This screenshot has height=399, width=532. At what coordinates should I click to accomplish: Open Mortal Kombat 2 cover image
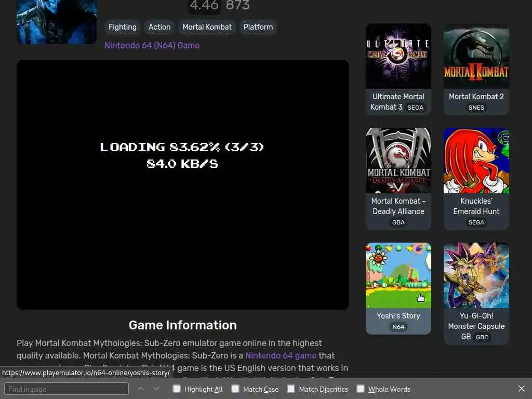coord(476,56)
